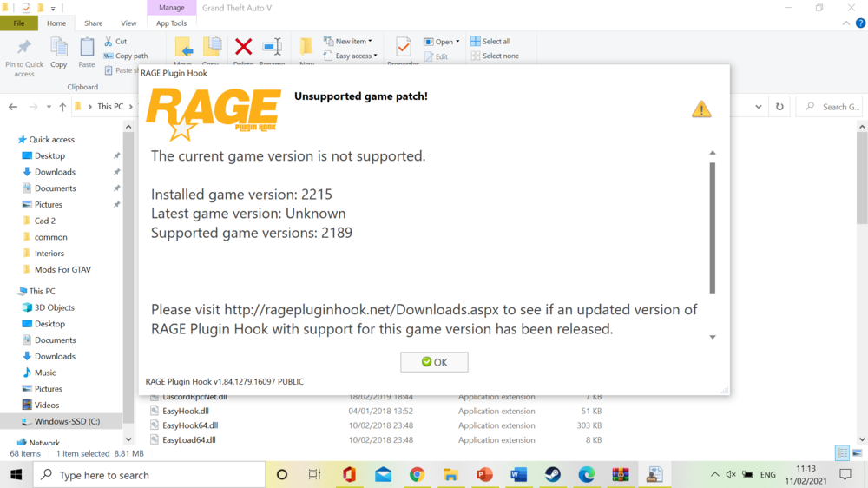Select Quick access in navigation pane
Viewport: 868px width, 488px height.
click(51, 140)
